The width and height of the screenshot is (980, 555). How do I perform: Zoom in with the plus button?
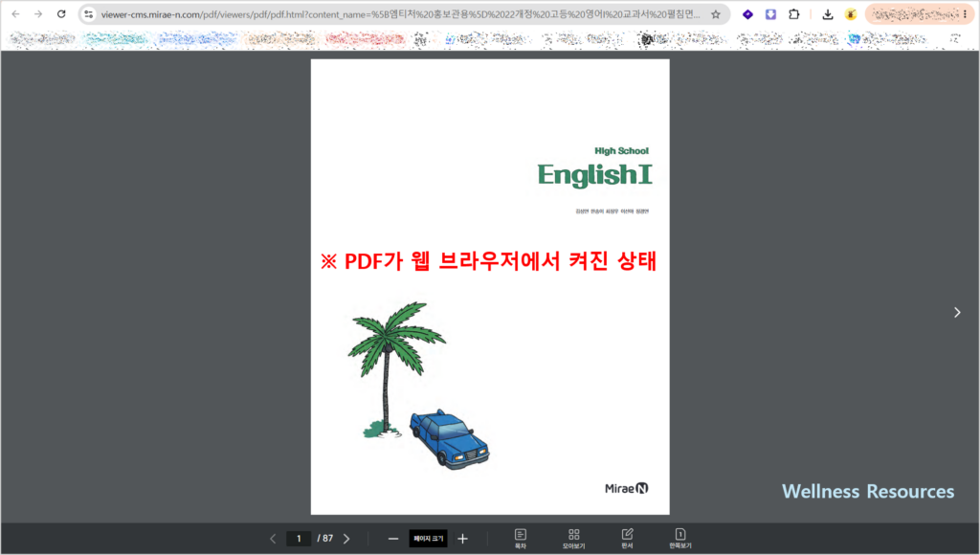[x=462, y=538]
